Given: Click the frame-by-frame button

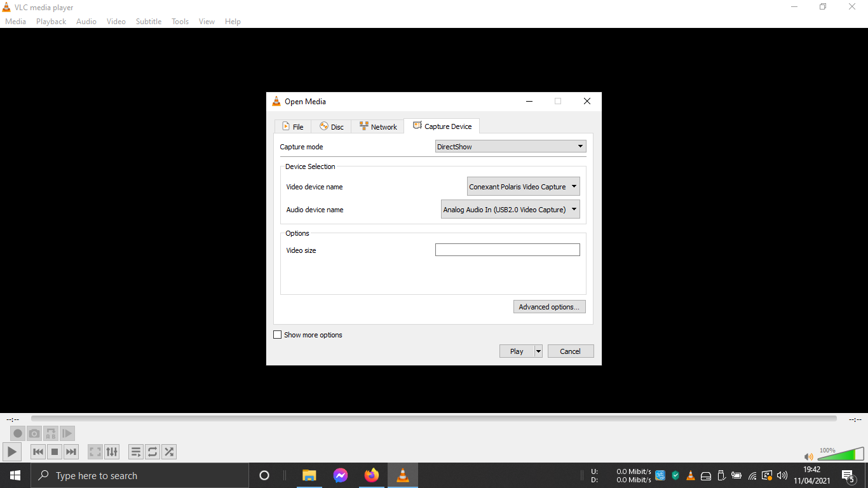Looking at the screenshot, I should (67, 433).
